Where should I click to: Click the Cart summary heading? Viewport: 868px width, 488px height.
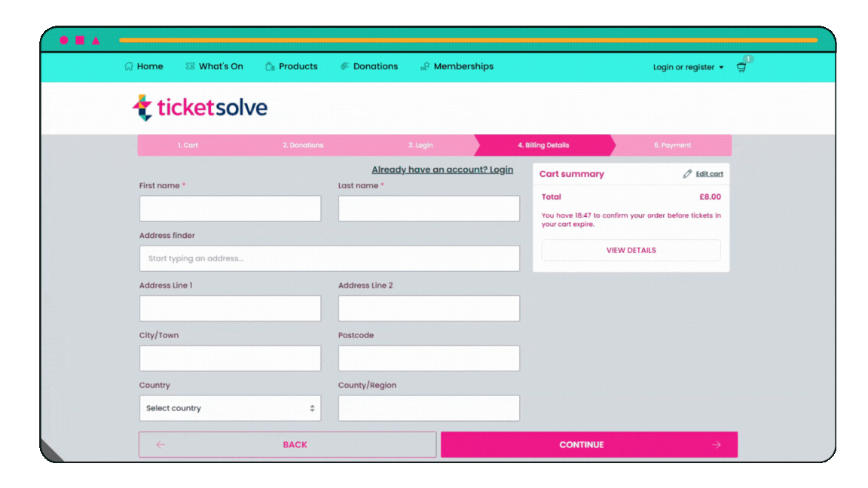pos(571,174)
